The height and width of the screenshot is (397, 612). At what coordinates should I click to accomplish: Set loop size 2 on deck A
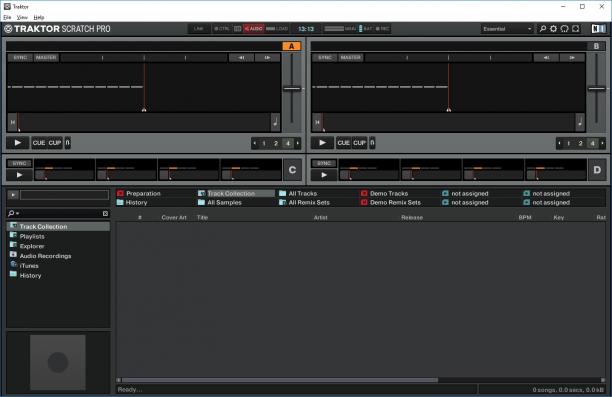276,143
